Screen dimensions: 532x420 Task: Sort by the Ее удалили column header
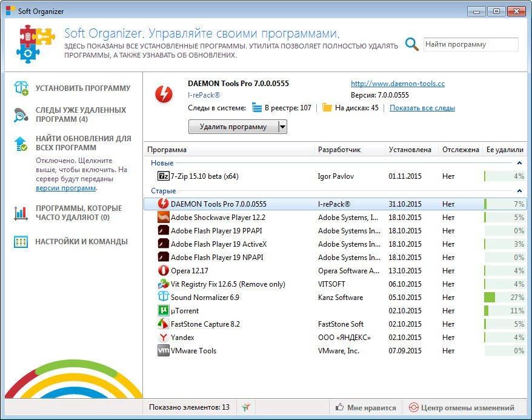pos(505,150)
